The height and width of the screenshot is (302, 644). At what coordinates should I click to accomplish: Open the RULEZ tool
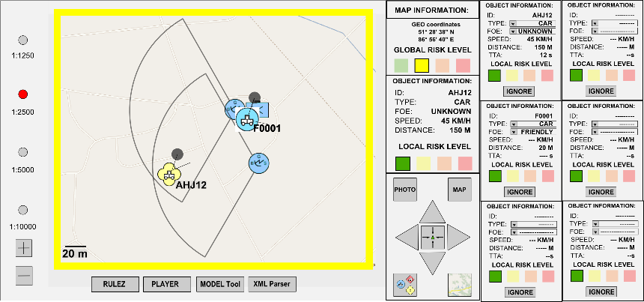(114, 284)
